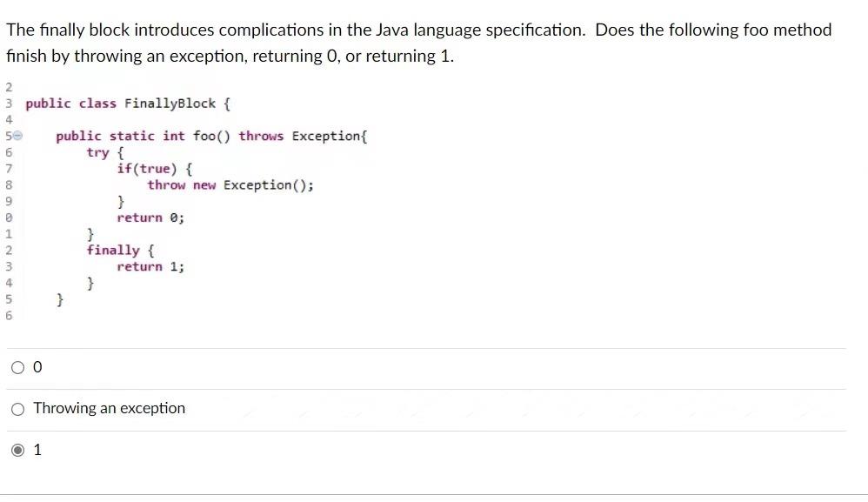Click the Throwing an exception answer label

(x=109, y=408)
